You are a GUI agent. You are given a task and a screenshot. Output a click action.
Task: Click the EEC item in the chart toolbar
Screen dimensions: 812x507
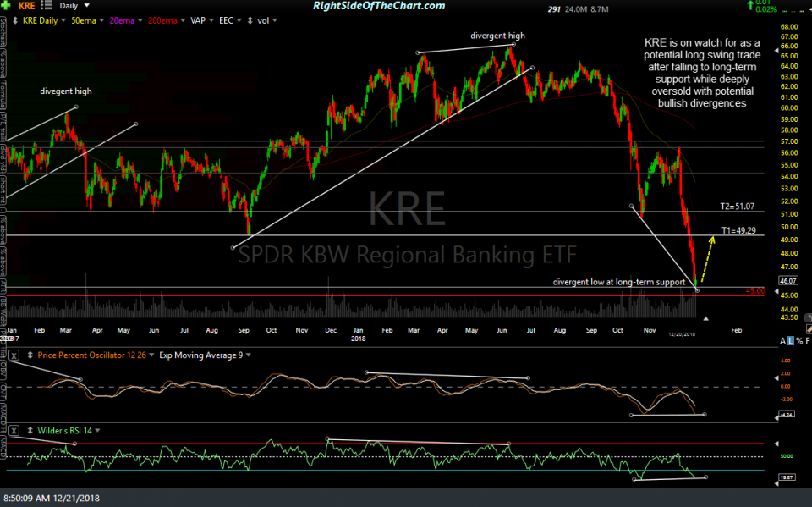[226, 20]
